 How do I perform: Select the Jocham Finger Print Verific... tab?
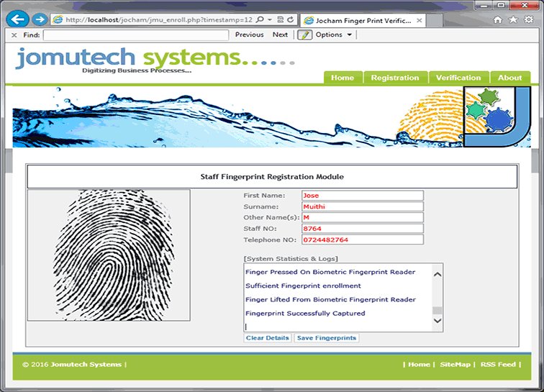coord(363,20)
